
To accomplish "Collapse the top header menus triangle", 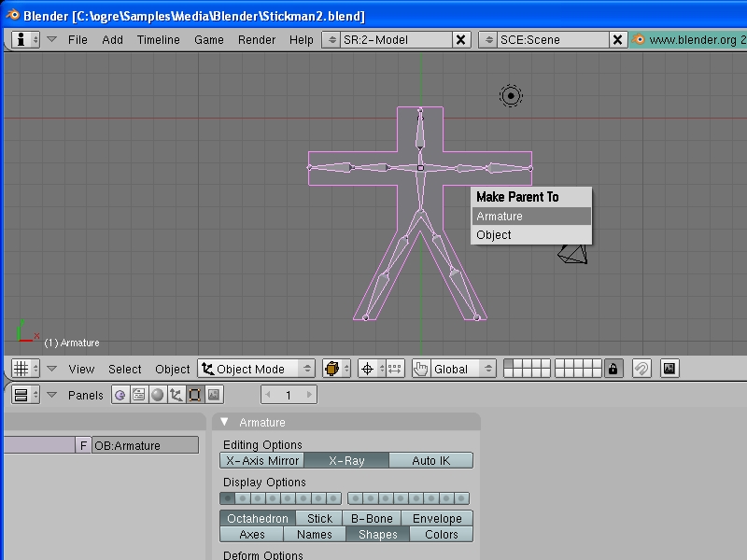I will coord(52,39).
